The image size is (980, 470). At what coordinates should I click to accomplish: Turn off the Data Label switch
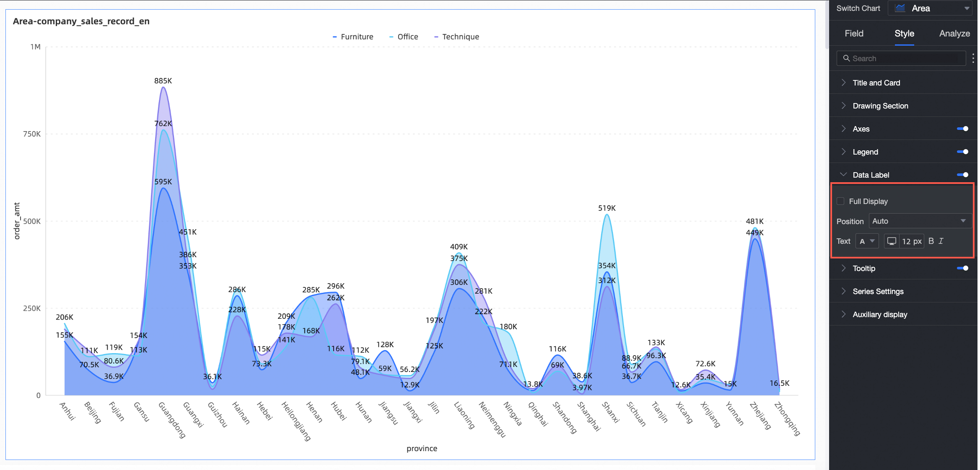pyautogui.click(x=962, y=175)
